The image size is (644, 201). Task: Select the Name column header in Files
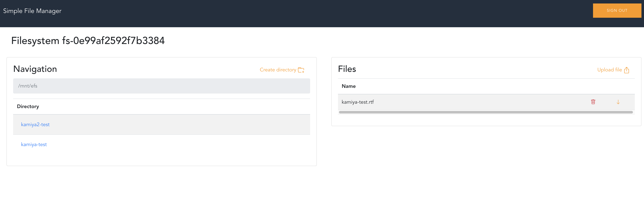coord(348,86)
